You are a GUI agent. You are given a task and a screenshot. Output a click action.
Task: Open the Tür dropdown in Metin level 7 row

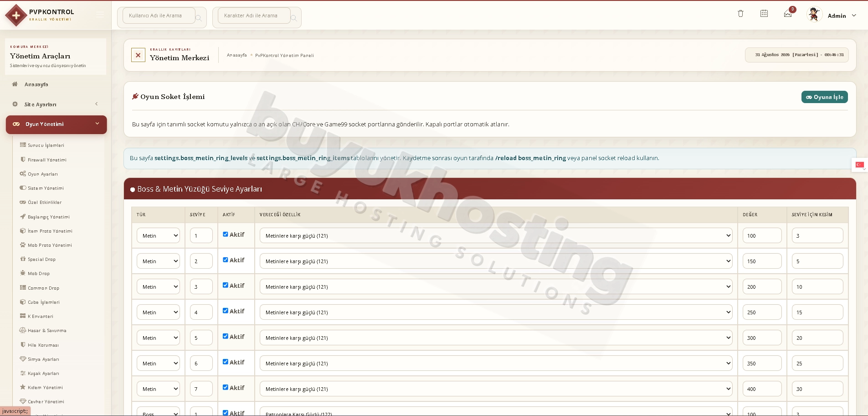pyautogui.click(x=159, y=389)
